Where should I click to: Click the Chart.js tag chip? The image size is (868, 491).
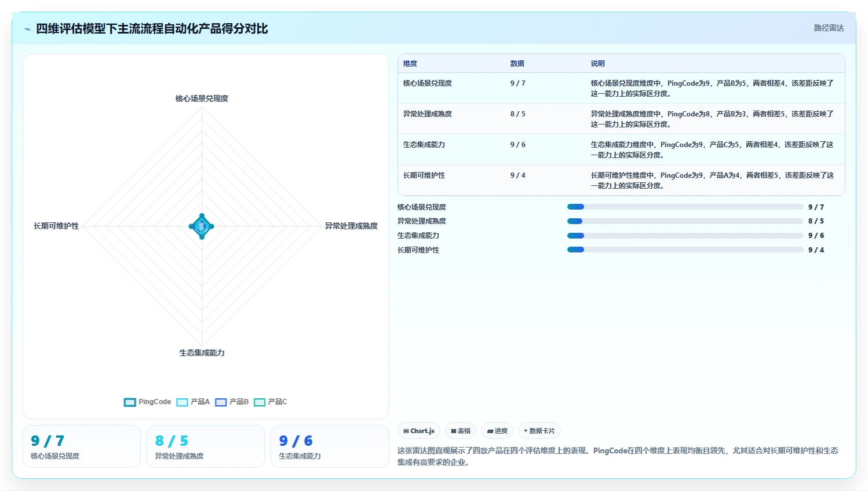point(419,431)
